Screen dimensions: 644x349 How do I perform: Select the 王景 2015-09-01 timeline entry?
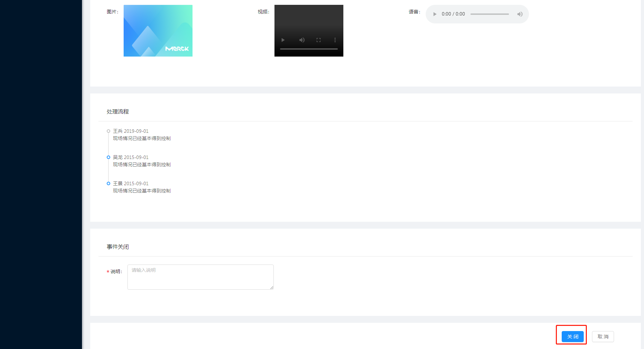pos(131,183)
